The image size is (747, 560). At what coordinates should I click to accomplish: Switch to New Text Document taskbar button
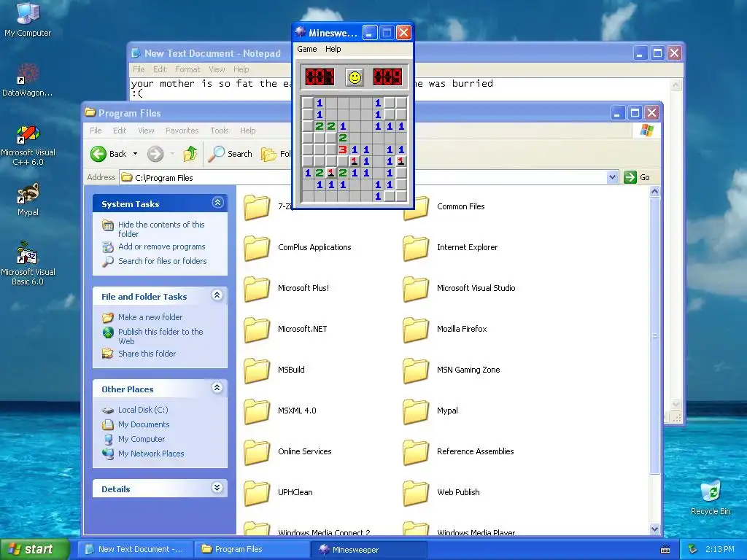pos(135,549)
